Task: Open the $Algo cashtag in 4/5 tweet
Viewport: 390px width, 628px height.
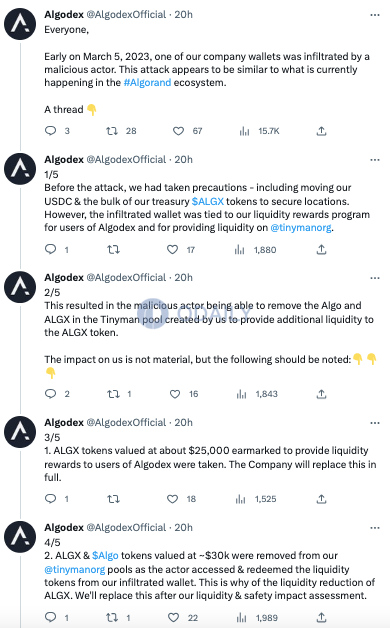Action: click(x=105, y=556)
